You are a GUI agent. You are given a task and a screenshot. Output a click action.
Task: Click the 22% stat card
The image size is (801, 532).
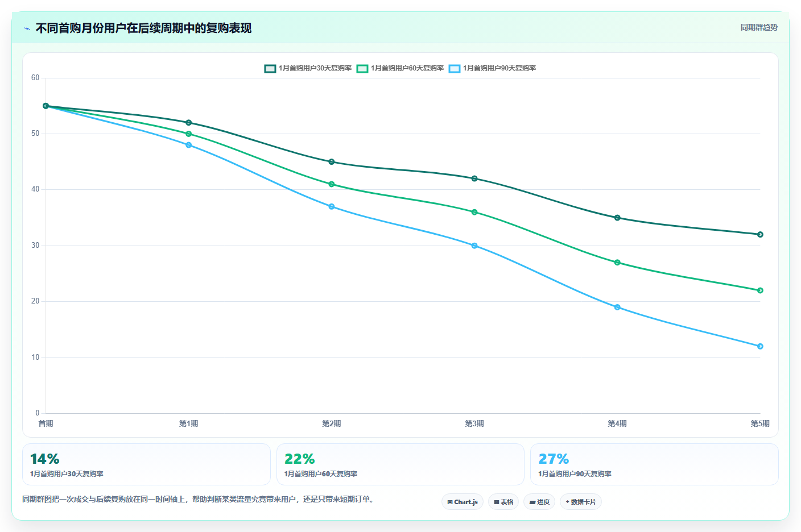[400, 464]
